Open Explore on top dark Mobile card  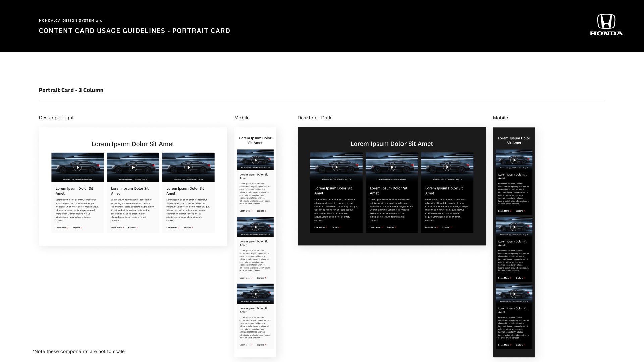(x=520, y=211)
